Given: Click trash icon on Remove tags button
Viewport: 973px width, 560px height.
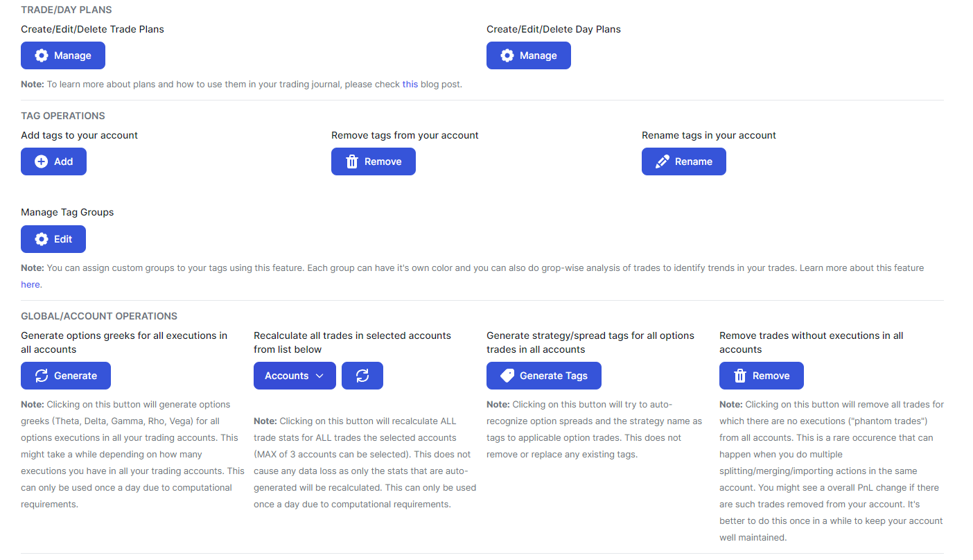Looking at the screenshot, I should (x=352, y=161).
